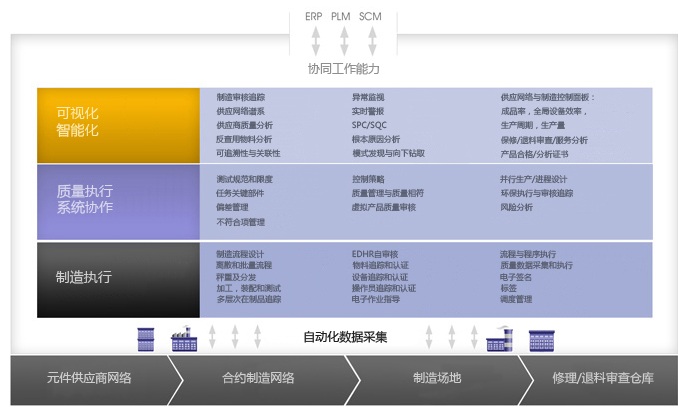Click 操作员追踪和认证 item
The image size is (678, 408).
[x=384, y=288]
